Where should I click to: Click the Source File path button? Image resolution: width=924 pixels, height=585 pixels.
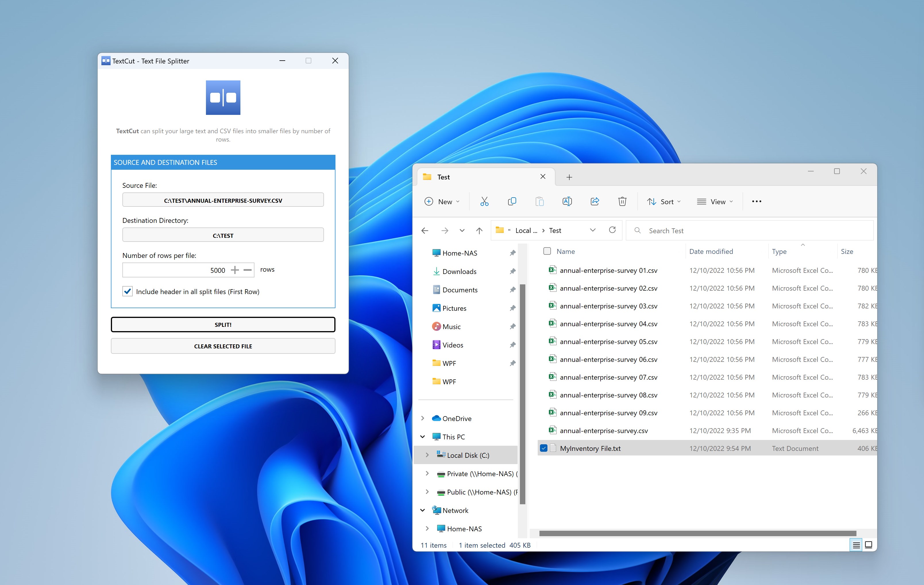coord(223,200)
